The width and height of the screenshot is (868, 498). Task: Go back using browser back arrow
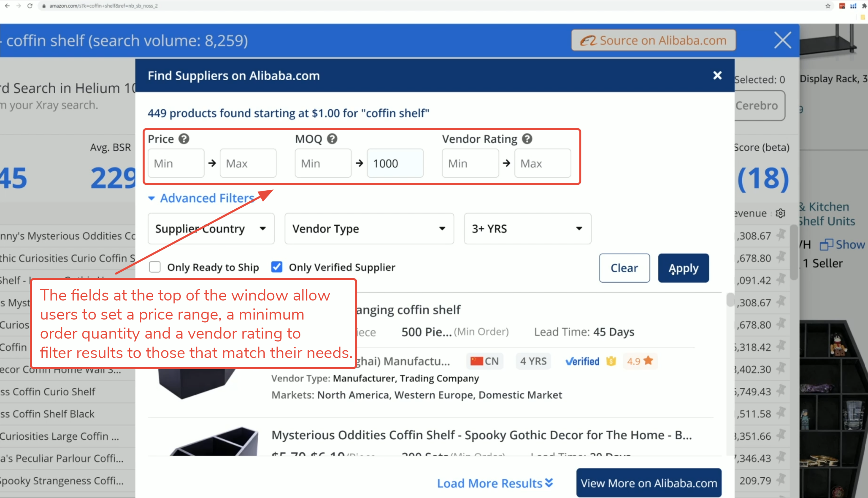coord(7,6)
